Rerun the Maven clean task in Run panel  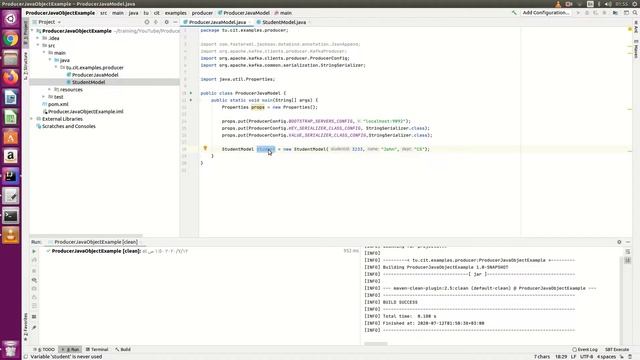[x=34, y=251]
